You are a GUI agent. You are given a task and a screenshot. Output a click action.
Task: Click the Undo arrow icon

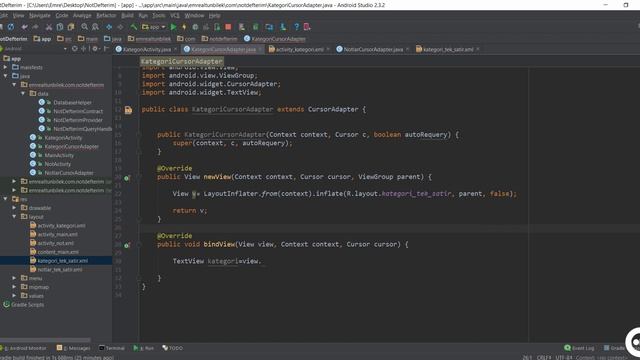[24, 27]
